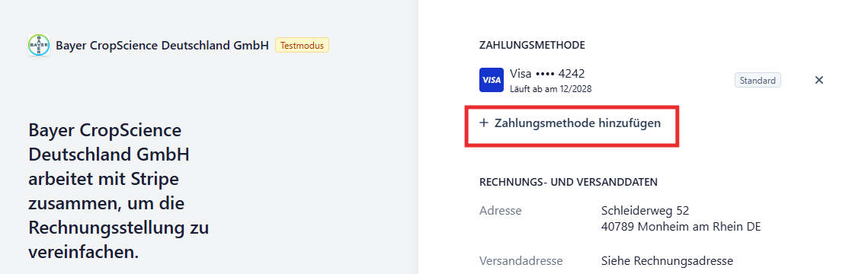
Task: Add a new payment method via Zahlungsmethode hinzufügen
Action: tap(570, 123)
